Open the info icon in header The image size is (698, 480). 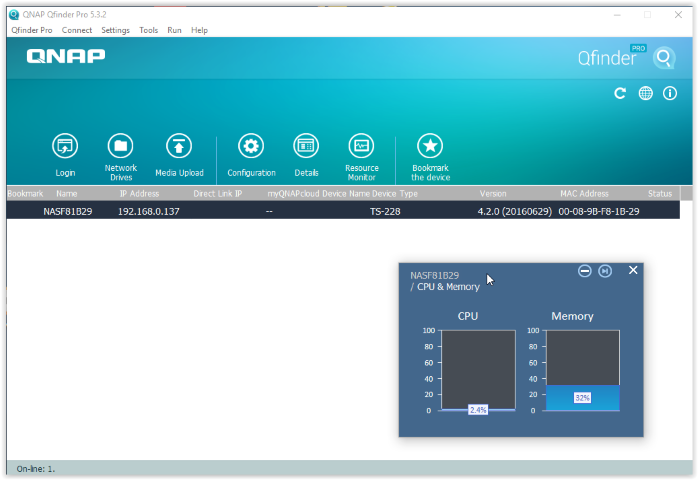pos(670,93)
